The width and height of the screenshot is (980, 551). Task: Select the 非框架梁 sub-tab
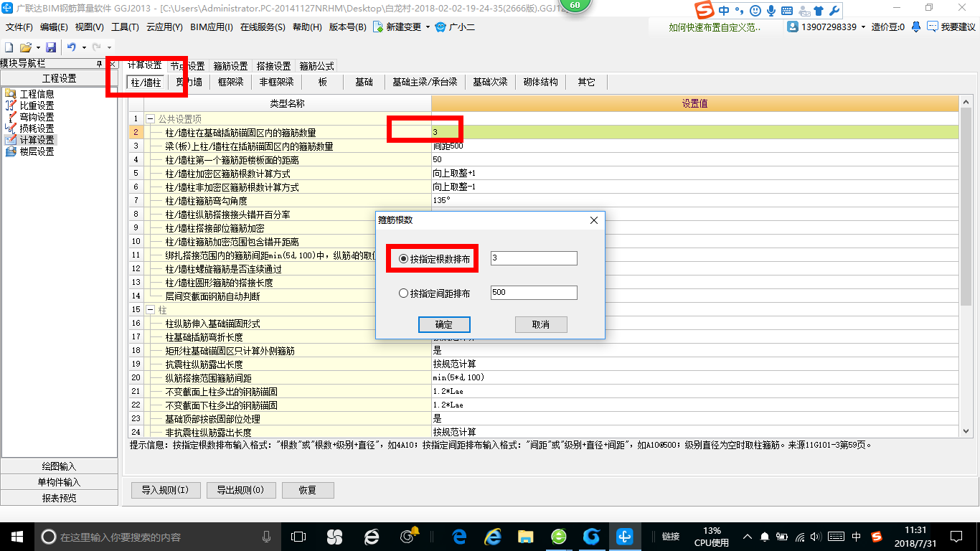277,83
